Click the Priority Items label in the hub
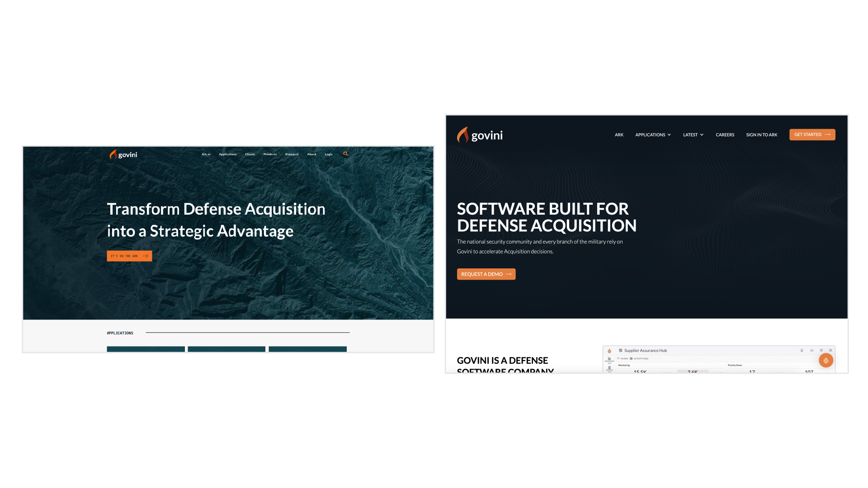The image size is (868, 488). point(735,365)
